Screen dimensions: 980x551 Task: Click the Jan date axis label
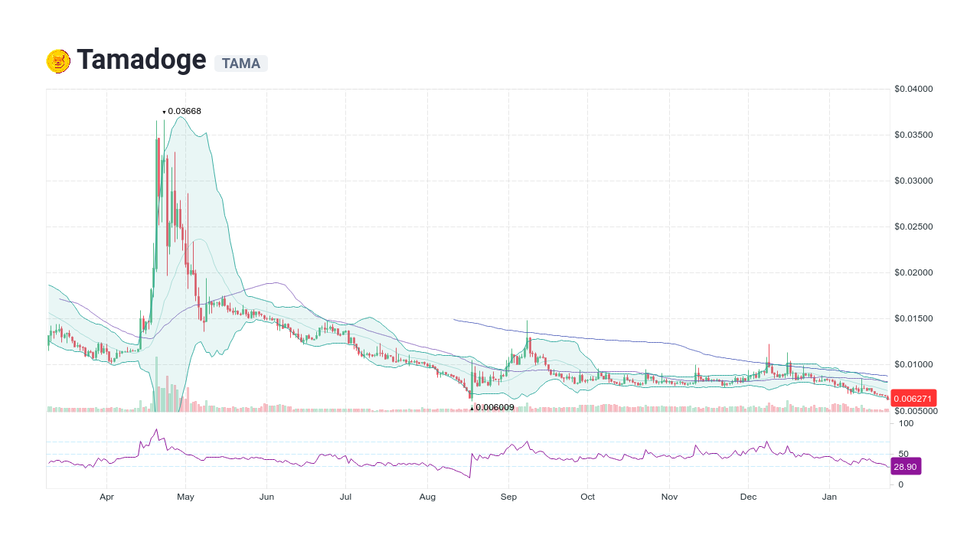(x=829, y=497)
